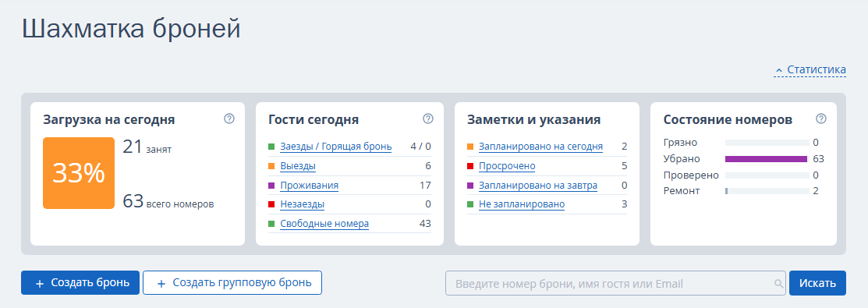Open the Просрочено notes

[x=507, y=166]
